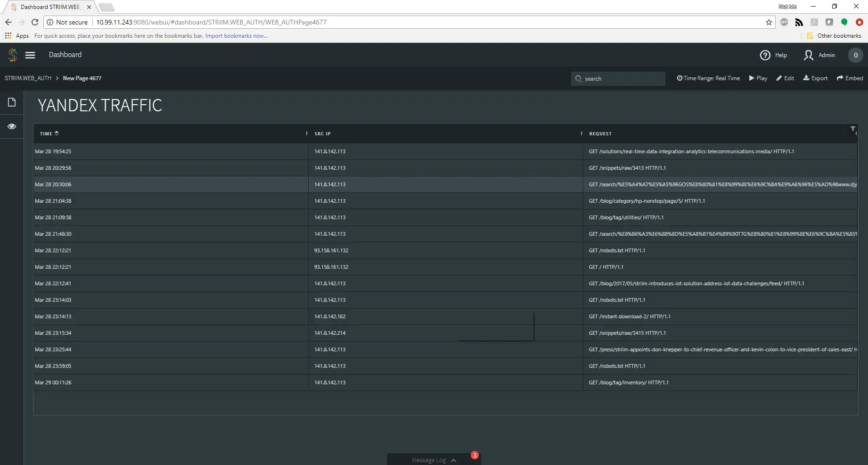The width and height of the screenshot is (868, 465).
Task: Expand the Message Log panel
Action: [434, 460]
